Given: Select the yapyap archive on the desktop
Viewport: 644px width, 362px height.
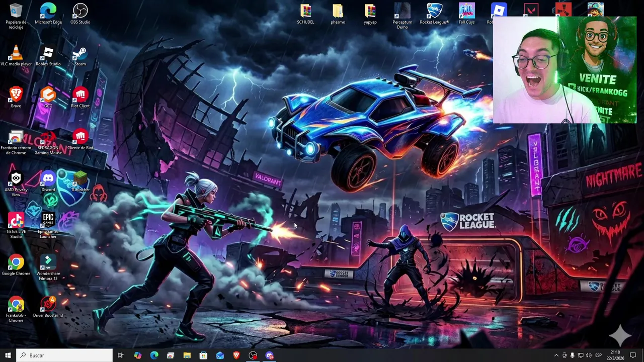Looking at the screenshot, I should [370, 14].
